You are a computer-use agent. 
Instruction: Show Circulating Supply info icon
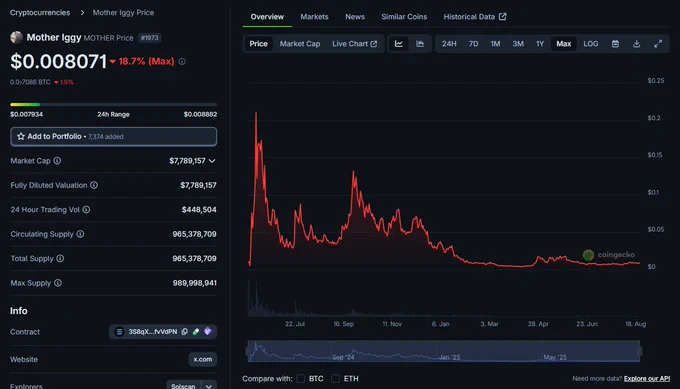pos(80,234)
